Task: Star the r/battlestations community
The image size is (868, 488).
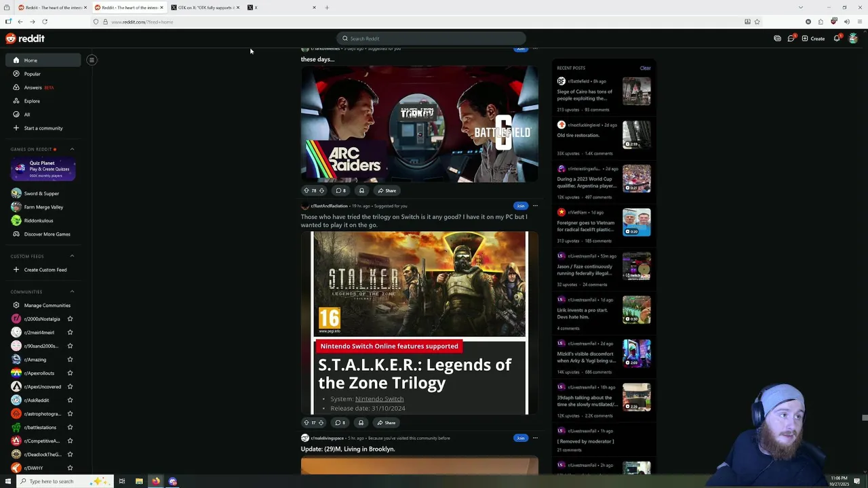Action: [70, 427]
